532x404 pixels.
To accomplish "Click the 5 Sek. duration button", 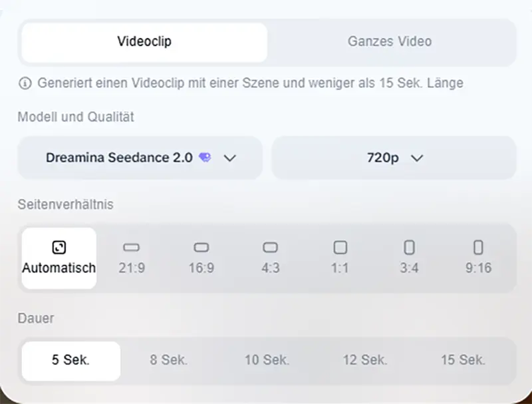I will pyautogui.click(x=70, y=360).
